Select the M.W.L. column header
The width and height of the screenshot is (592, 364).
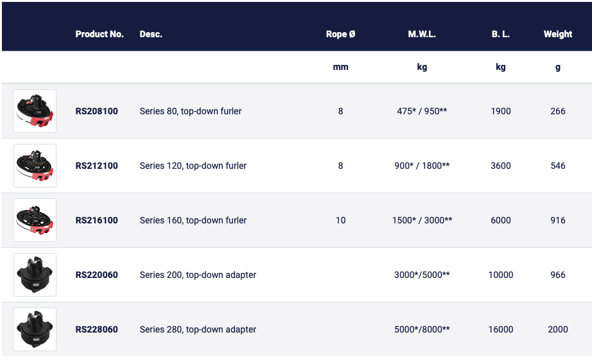tap(422, 34)
